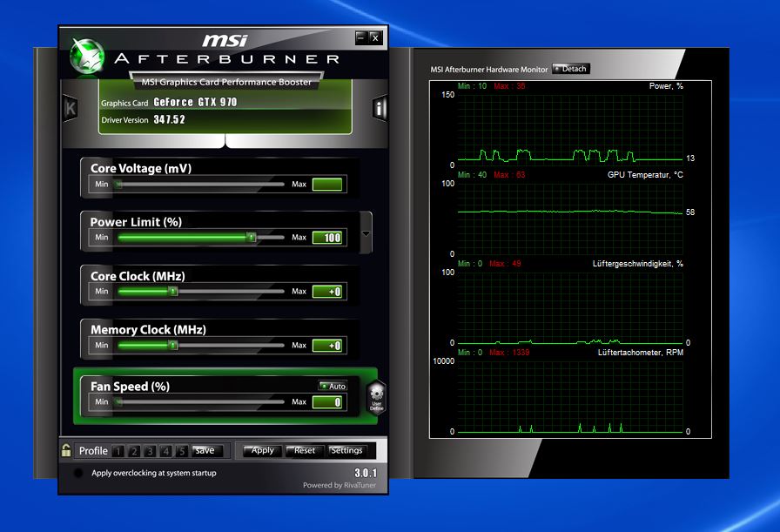Click the profile Save button
780x532 pixels.
pos(207,450)
